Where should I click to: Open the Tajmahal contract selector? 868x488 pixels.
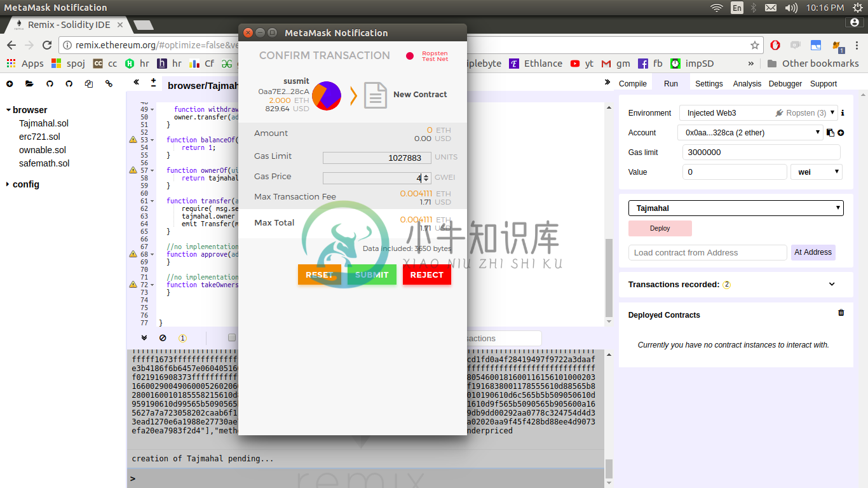[x=736, y=208]
